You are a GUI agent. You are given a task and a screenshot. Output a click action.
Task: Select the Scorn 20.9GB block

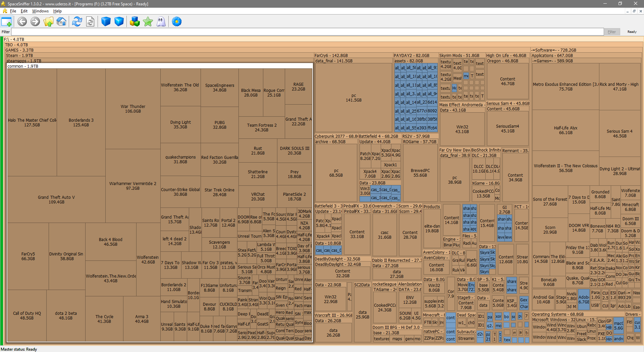(x=550, y=230)
